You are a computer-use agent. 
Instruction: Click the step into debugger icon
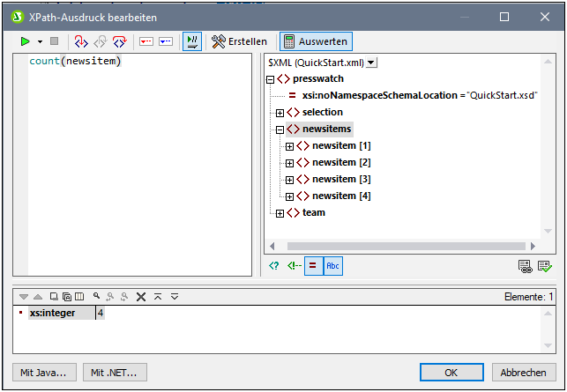81,42
